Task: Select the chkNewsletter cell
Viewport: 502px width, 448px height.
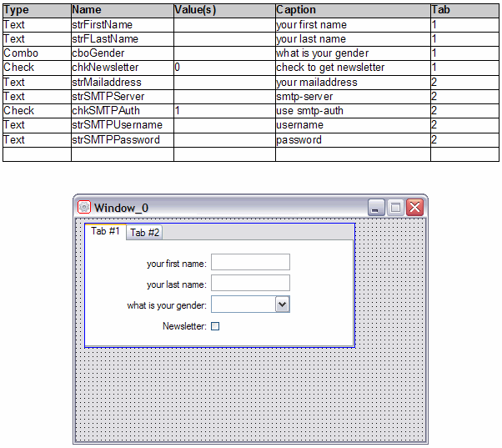Action: click(123, 68)
